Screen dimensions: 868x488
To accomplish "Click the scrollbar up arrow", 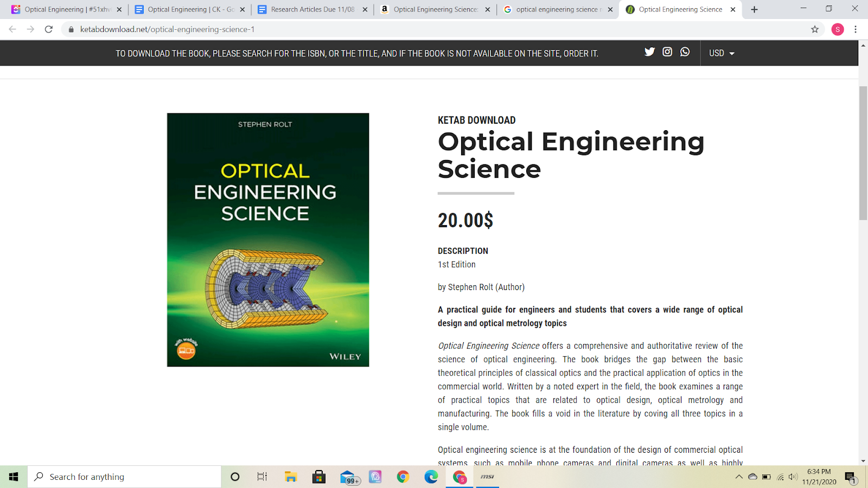I will 863,45.
